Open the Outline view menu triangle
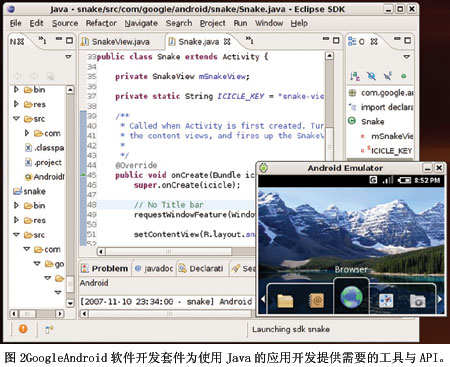The width and height of the screenshot is (450, 367). pos(406,57)
